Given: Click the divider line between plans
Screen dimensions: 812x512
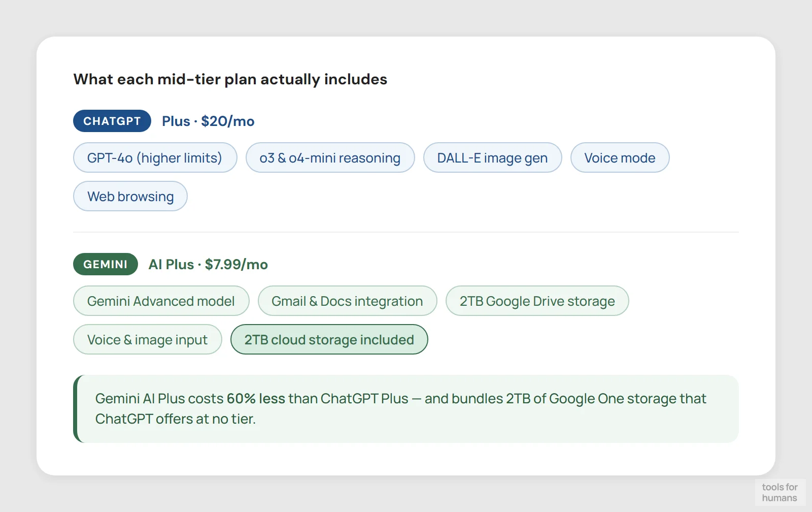Looking at the screenshot, I should [x=406, y=232].
